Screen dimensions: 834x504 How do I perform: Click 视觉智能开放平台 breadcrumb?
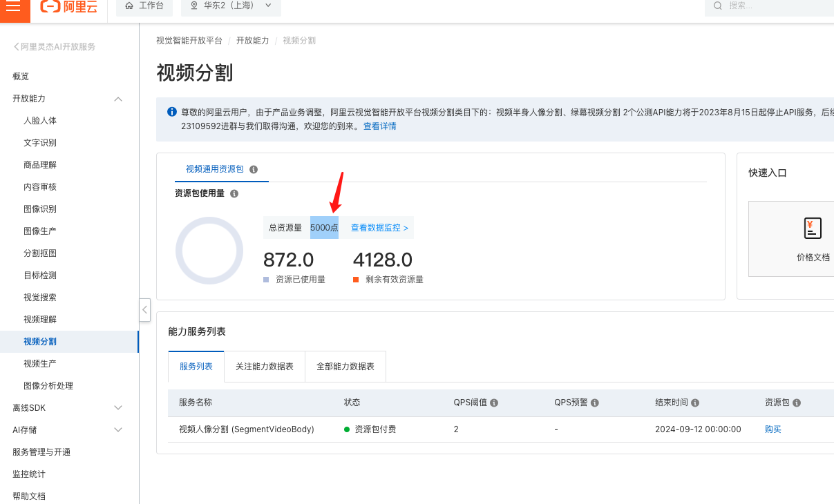pos(189,41)
